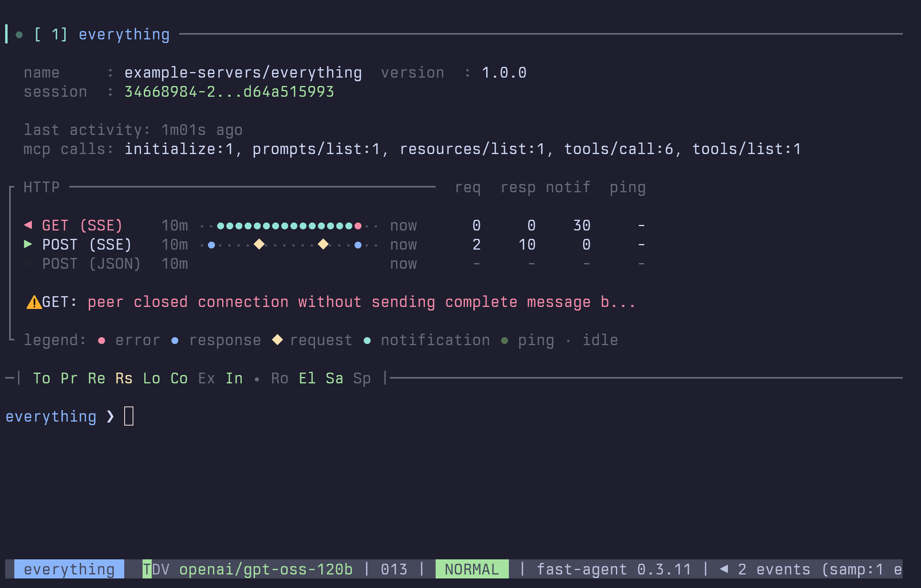Open the Tools panel via the To shortcut
921x588 pixels.
(x=42, y=378)
